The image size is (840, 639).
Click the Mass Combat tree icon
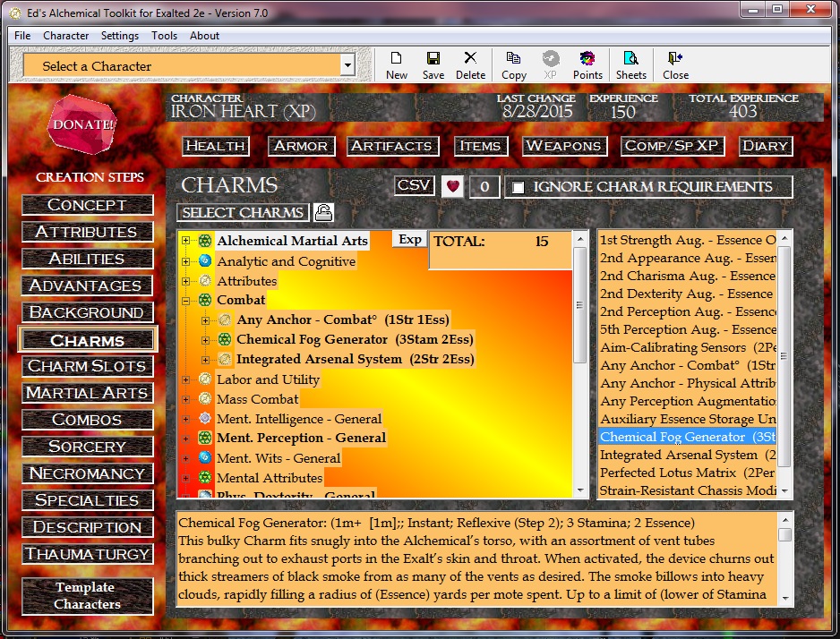[205, 399]
